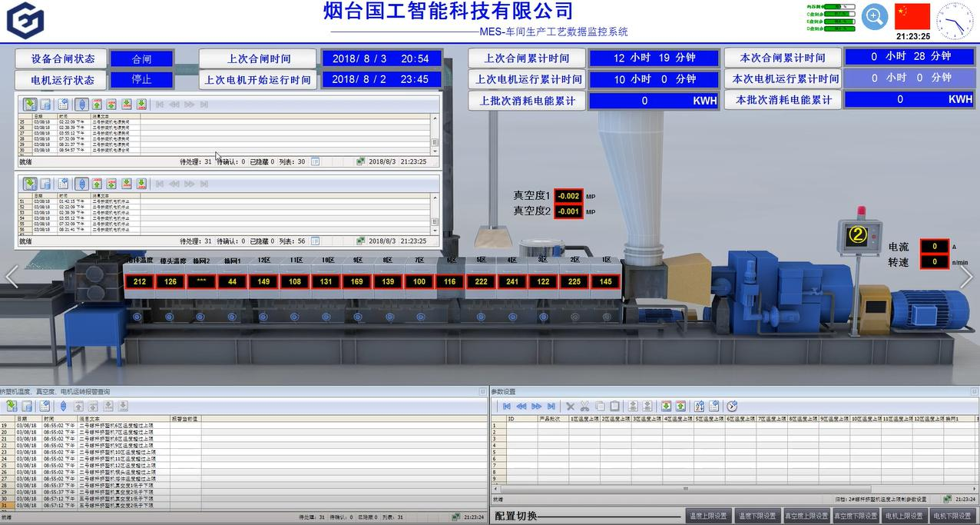Click 温度下限设置 button
980x525 pixels.
click(758, 516)
